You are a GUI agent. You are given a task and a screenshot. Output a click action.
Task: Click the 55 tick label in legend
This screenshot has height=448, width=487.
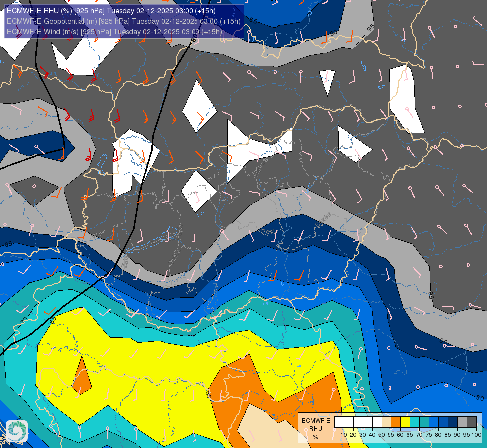[391, 435]
